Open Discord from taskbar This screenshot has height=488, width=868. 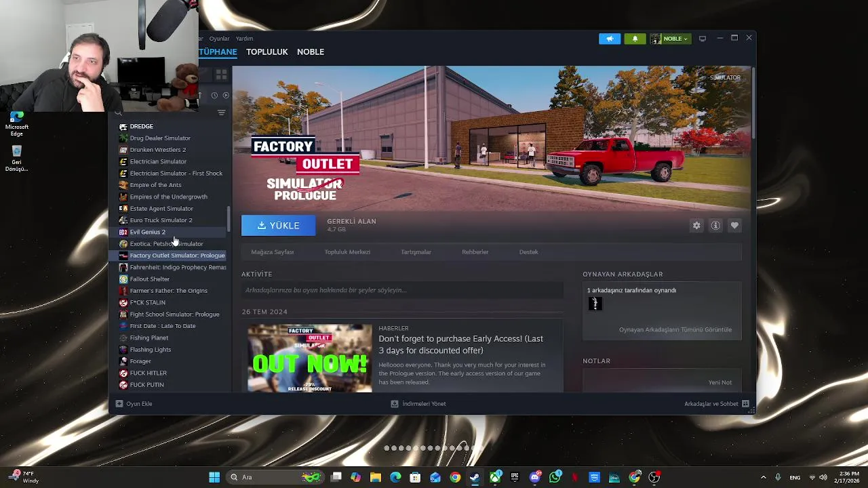(535, 477)
